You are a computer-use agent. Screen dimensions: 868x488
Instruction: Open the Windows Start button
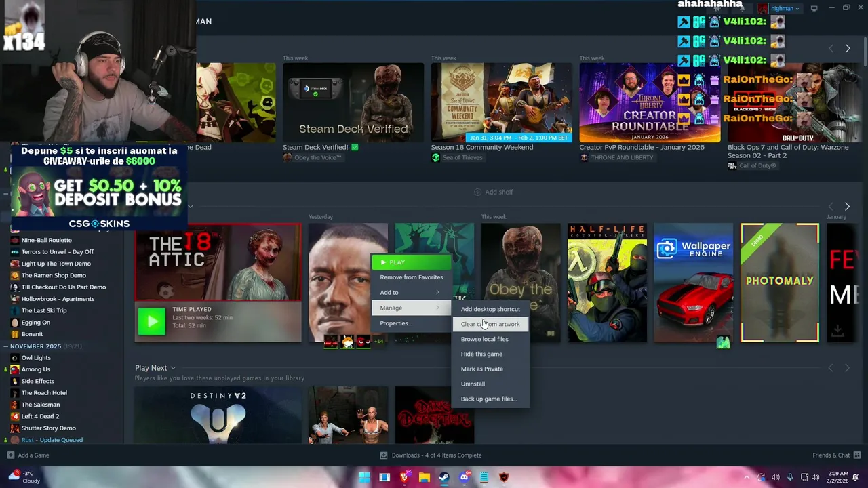point(364,477)
